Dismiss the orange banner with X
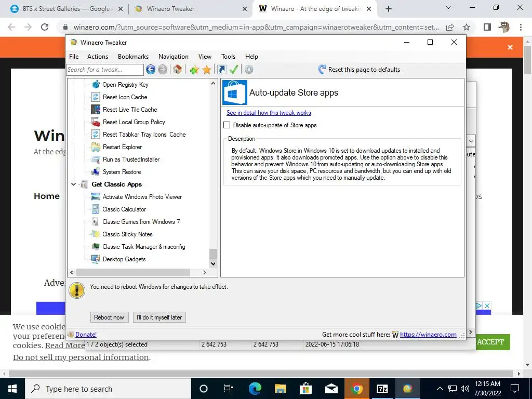532x399 pixels. 510,47
